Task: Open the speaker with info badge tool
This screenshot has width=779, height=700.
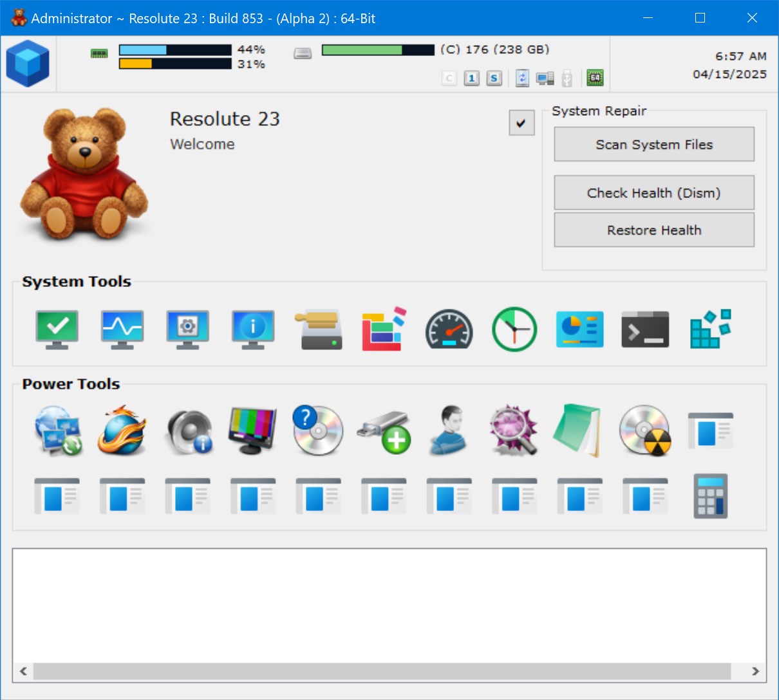Action: point(189,432)
